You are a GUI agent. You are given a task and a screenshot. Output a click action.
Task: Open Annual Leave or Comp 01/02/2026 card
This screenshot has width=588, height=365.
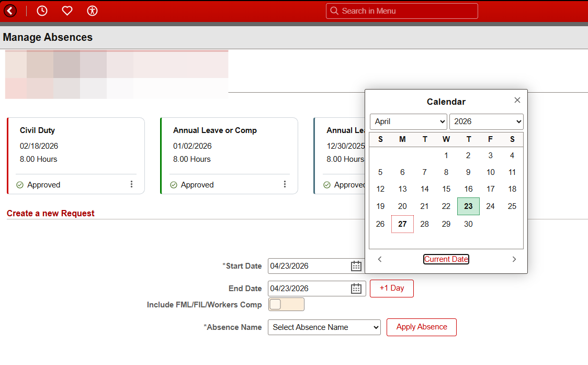pyautogui.click(x=229, y=156)
